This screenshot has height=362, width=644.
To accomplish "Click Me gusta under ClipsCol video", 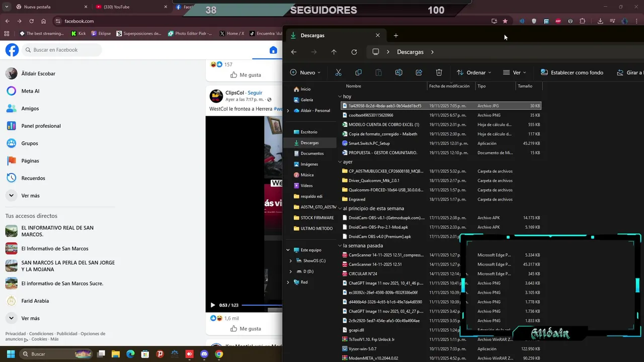I will [x=246, y=328].
